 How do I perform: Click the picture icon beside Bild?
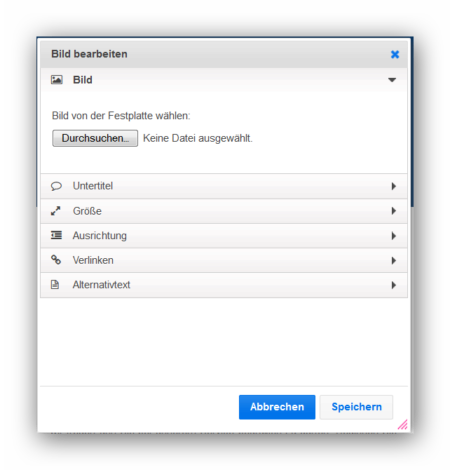point(56,80)
